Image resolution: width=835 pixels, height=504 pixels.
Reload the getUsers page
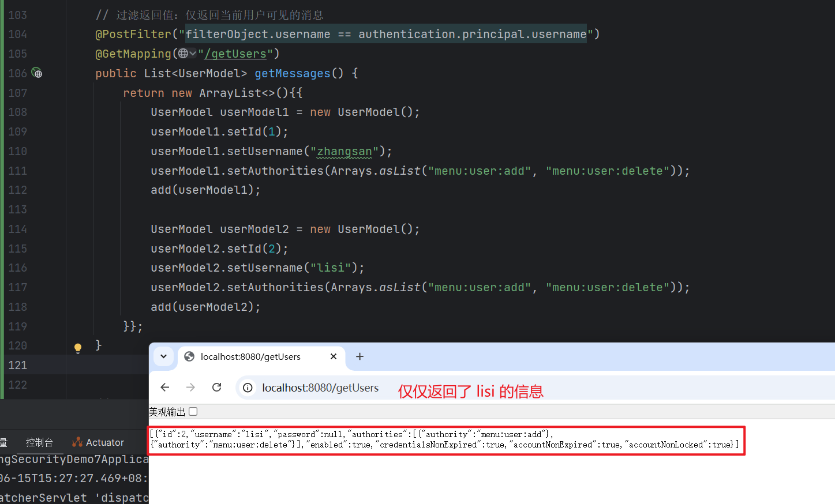(217, 388)
